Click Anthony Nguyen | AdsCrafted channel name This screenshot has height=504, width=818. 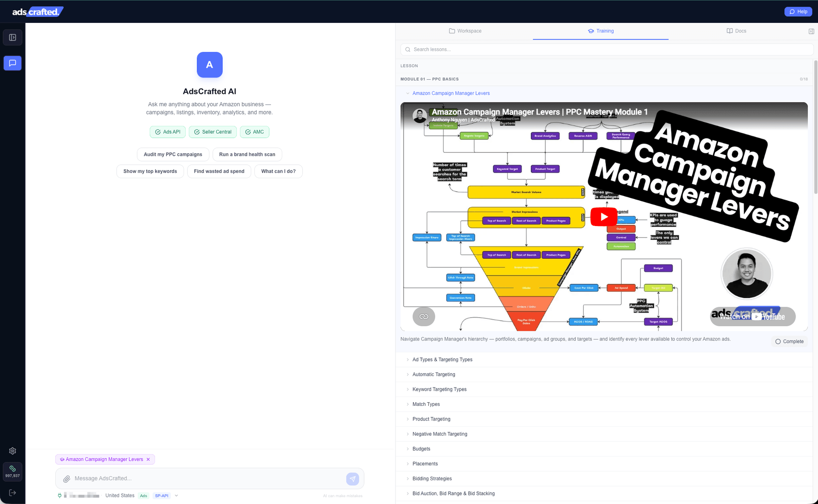463,120
